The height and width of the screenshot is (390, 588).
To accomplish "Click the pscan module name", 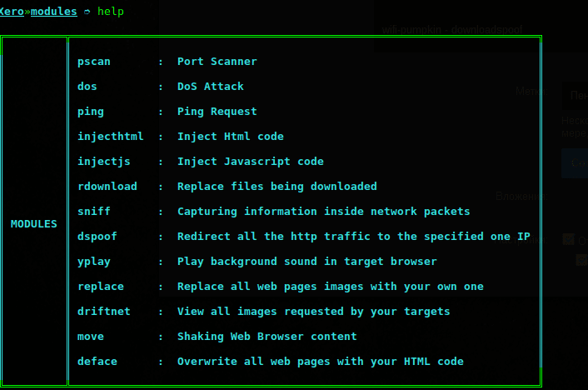I will click(x=94, y=62).
